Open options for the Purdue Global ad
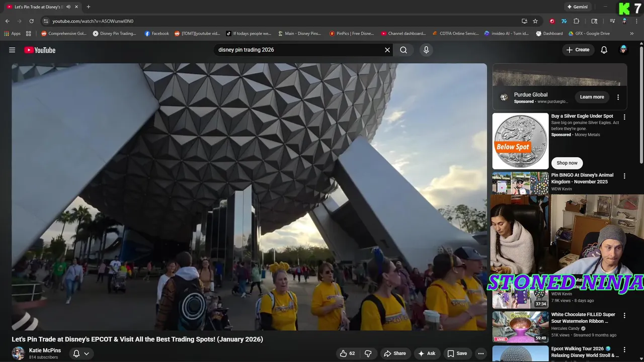This screenshot has width=644, height=362. (618, 97)
